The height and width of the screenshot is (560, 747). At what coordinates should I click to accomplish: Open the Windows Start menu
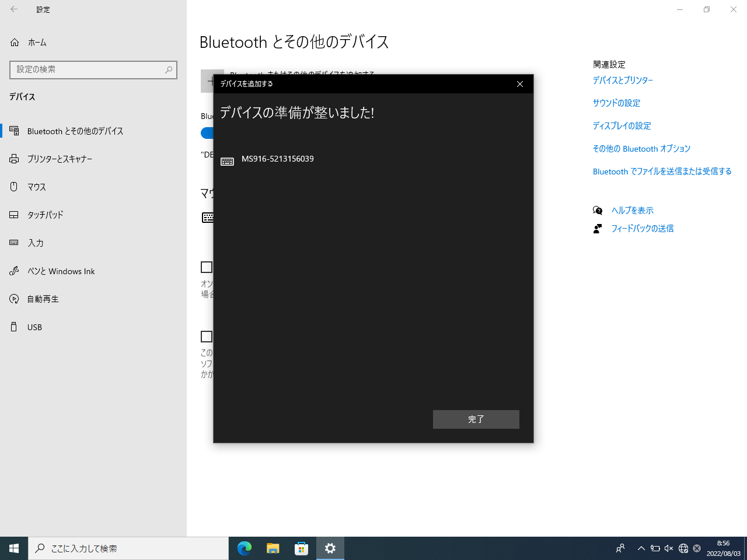[14, 548]
